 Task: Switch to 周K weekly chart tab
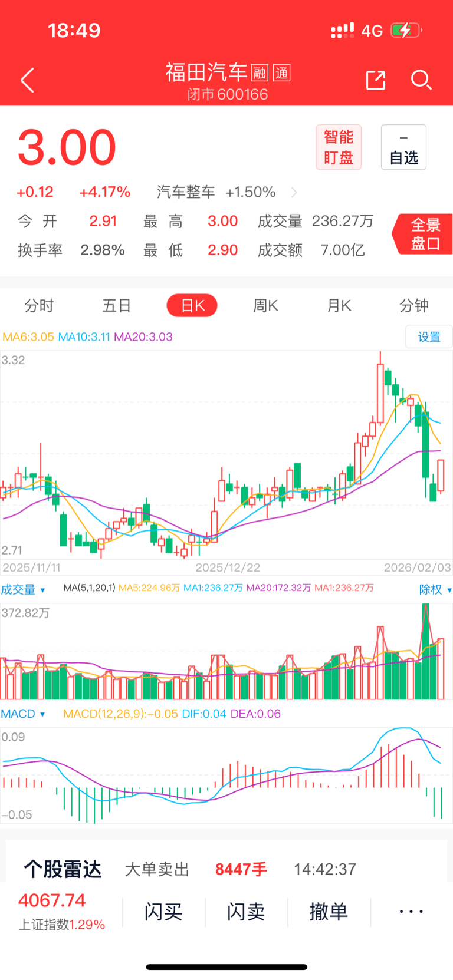click(x=265, y=306)
